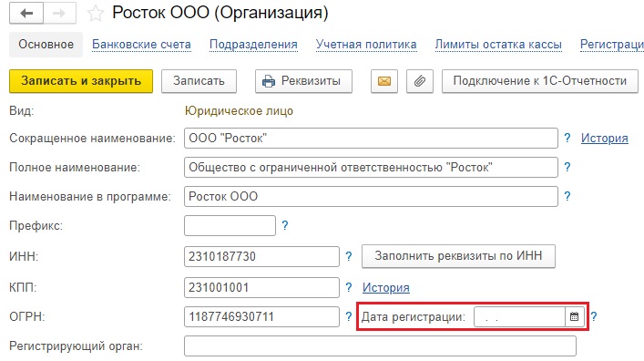The height and width of the screenshot is (361, 644).
Task: Click Заполнить реквизиты по ИНН button
Action: (458, 256)
